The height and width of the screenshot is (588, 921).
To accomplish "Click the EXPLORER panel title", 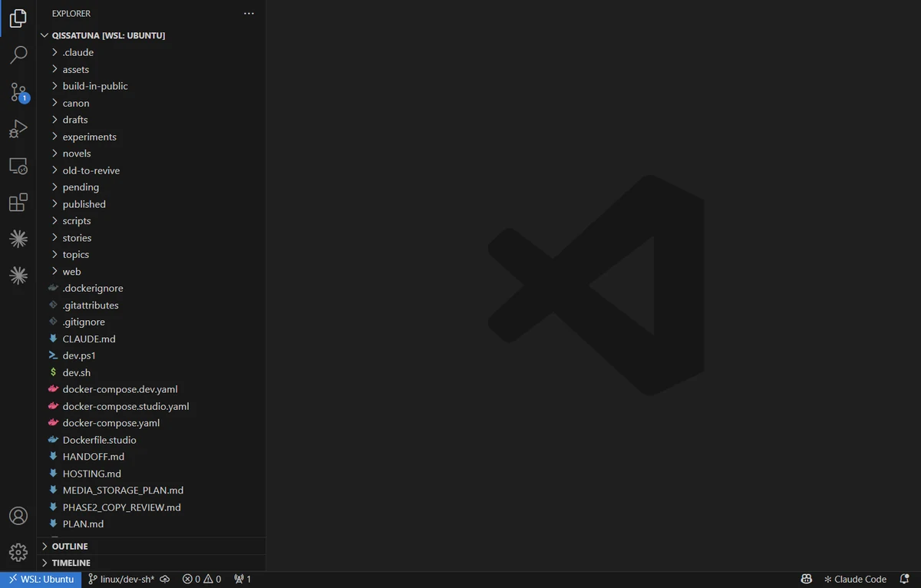I will pyautogui.click(x=71, y=14).
